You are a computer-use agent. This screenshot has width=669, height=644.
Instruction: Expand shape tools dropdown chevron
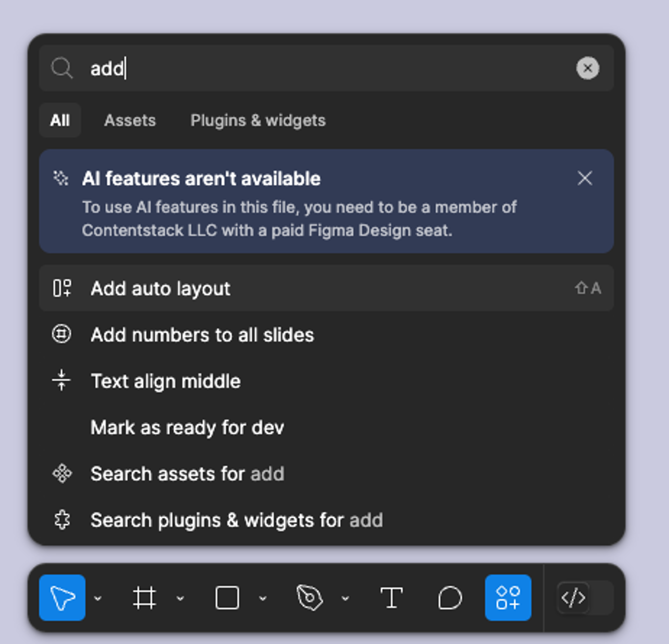[x=263, y=598]
